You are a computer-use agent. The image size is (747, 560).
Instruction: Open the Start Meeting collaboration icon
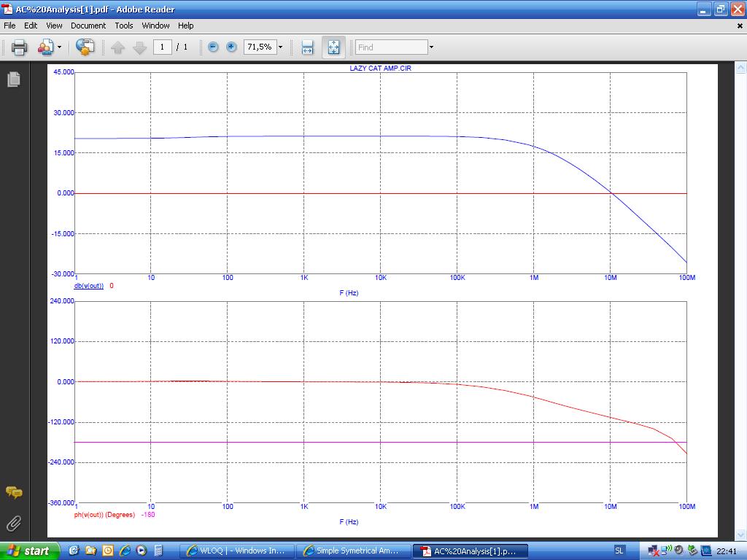[45, 47]
